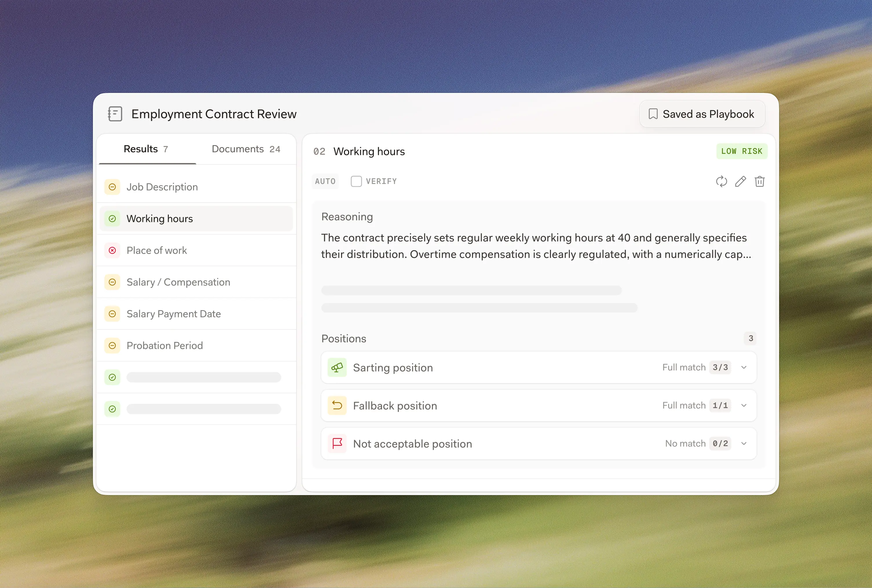Click the Positions count badge 3
This screenshot has height=588, width=872.
tap(750, 339)
